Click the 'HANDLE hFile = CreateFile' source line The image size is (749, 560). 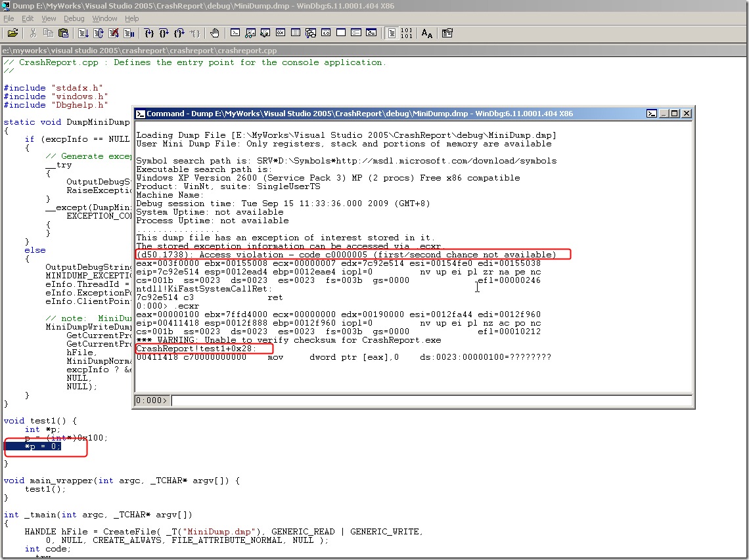point(224,532)
